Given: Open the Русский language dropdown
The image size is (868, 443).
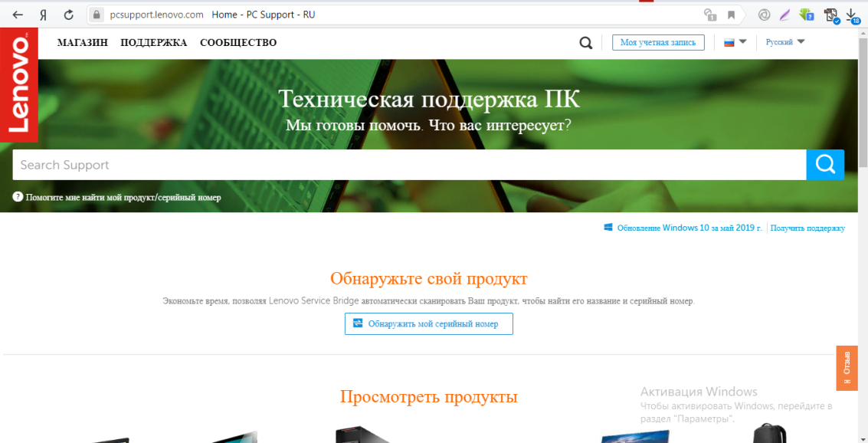Looking at the screenshot, I should pyautogui.click(x=785, y=42).
